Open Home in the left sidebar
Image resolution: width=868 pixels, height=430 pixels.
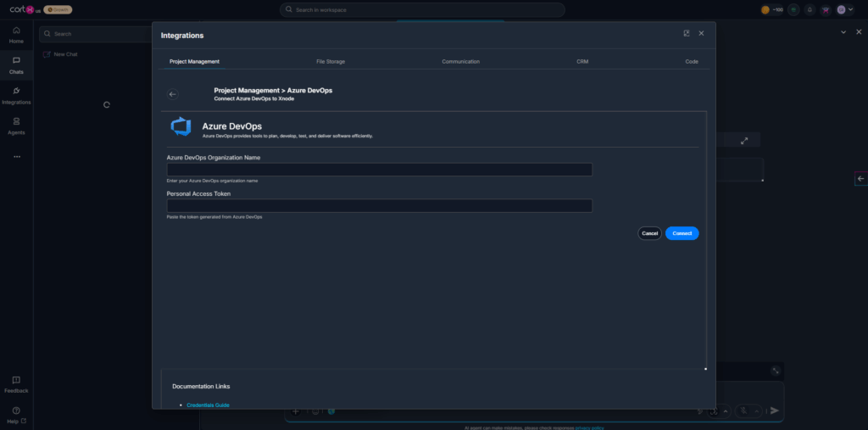pos(16,35)
